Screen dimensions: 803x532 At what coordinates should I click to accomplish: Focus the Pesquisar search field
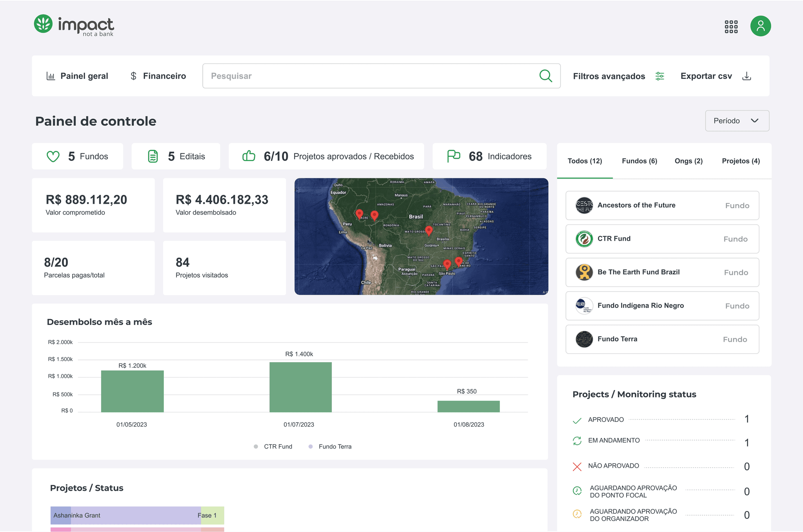point(381,76)
